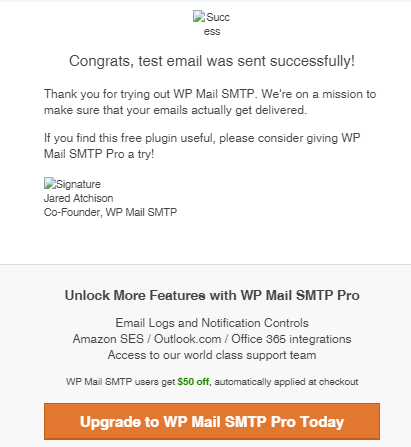Click the broken Success image icon

[199, 16]
